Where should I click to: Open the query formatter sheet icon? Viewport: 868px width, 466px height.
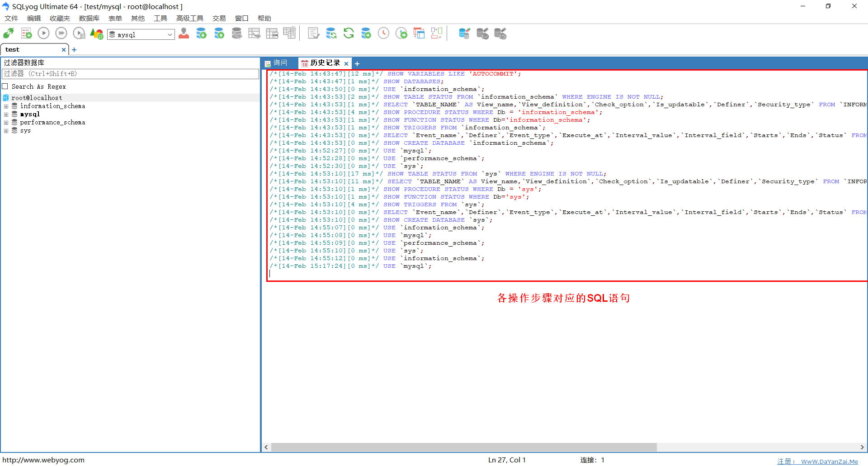(313, 33)
